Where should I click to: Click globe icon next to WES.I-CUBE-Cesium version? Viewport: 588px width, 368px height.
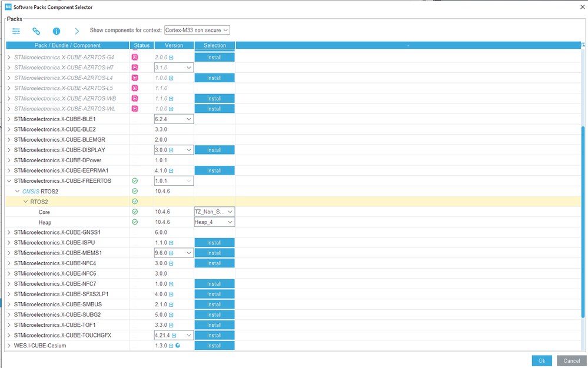pyautogui.click(x=178, y=345)
